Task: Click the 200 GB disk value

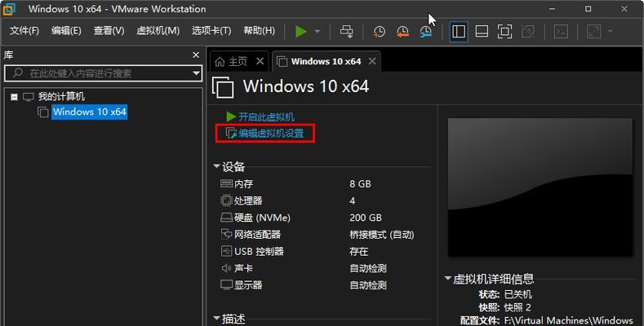Action: 366,218
